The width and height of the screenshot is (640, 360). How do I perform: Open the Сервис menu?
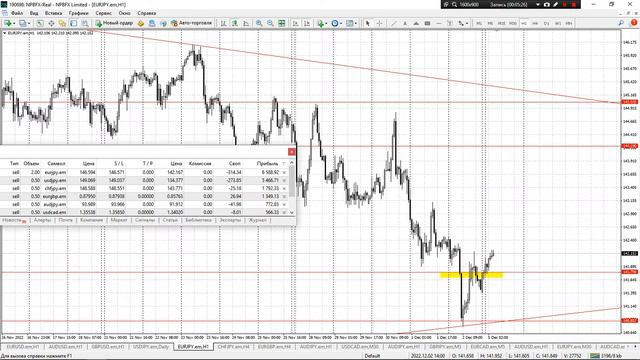point(103,13)
